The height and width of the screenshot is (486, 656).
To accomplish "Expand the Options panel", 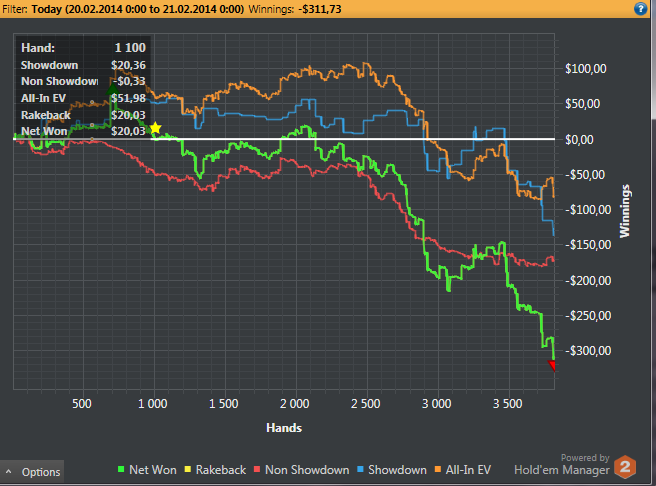I will click(32, 472).
